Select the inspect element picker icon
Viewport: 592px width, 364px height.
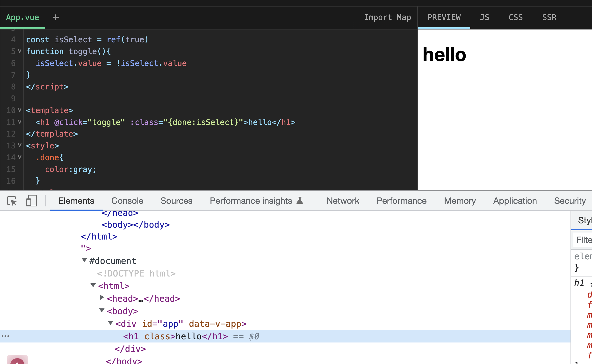coord(12,201)
